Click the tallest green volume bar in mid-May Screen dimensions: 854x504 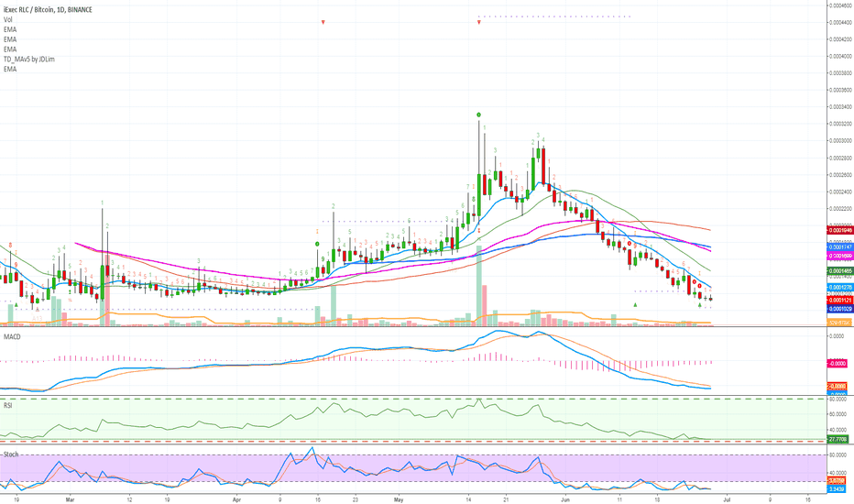click(x=478, y=286)
